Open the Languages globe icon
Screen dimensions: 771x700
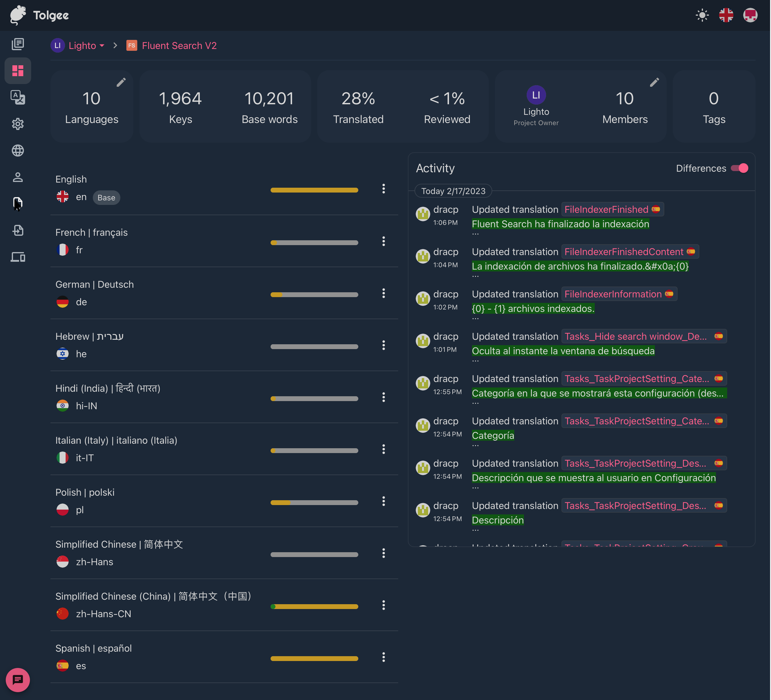[x=18, y=150]
